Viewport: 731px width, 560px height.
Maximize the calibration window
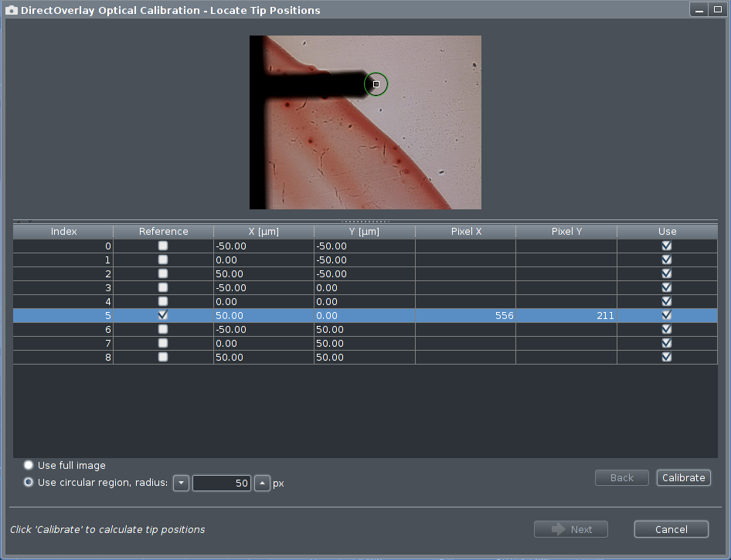tap(717, 10)
